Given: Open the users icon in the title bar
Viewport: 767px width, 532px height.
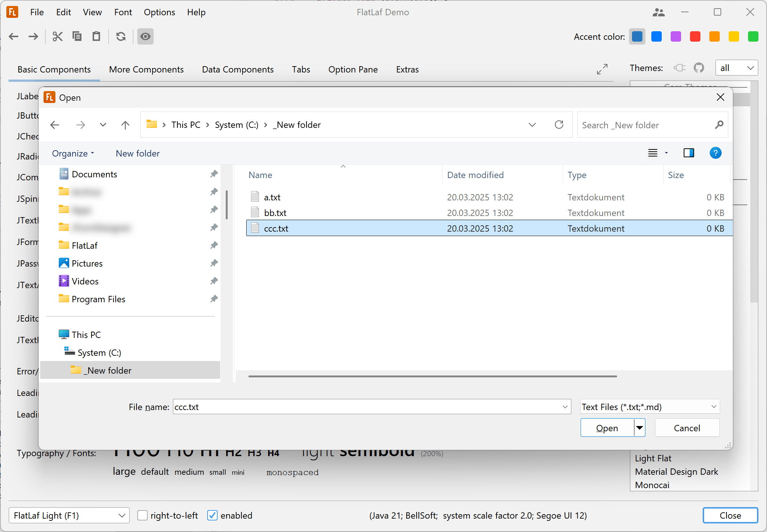Looking at the screenshot, I should (x=658, y=12).
